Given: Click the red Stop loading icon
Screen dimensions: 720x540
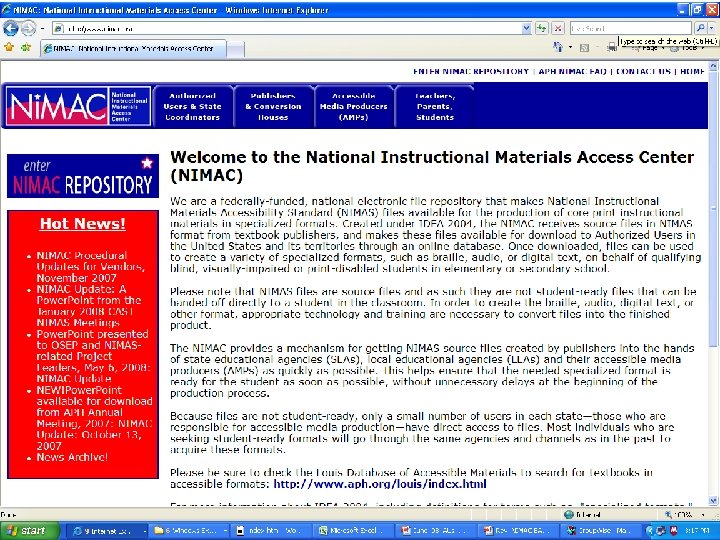Looking at the screenshot, I should tap(558, 28).
